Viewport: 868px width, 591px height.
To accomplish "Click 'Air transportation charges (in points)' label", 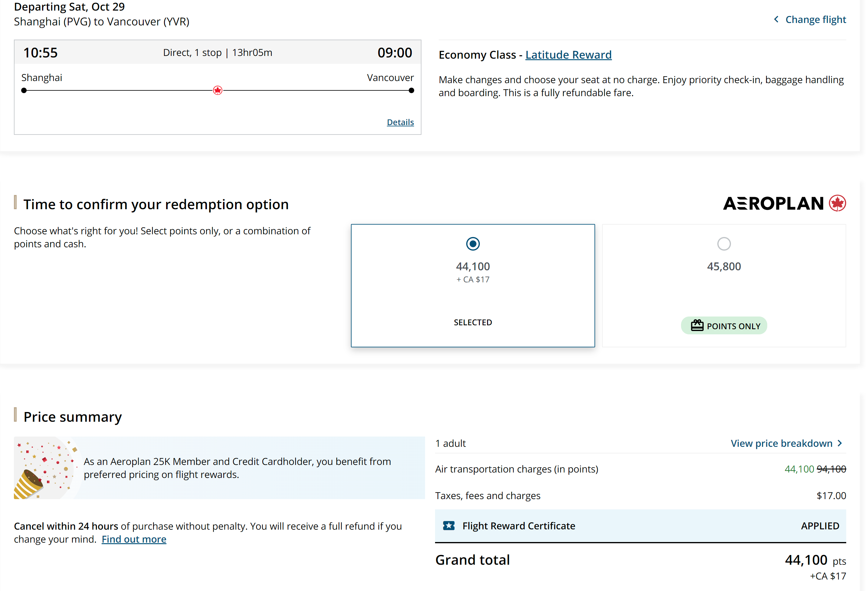I will [516, 469].
